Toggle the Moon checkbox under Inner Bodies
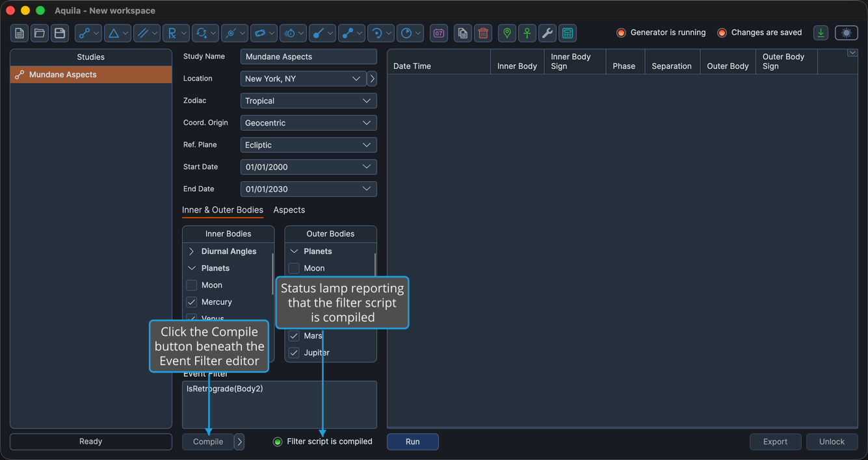The height and width of the screenshot is (460, 868). (x=192, y=285)
